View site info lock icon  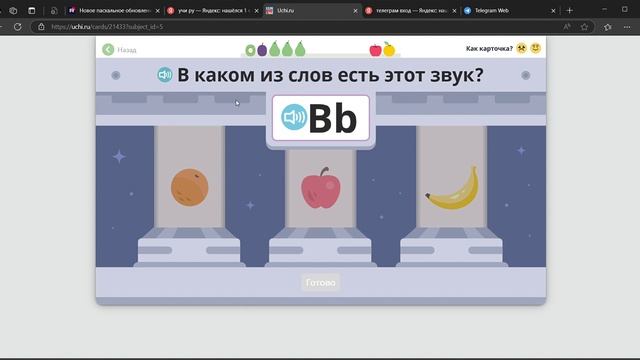tap(41, 27)
